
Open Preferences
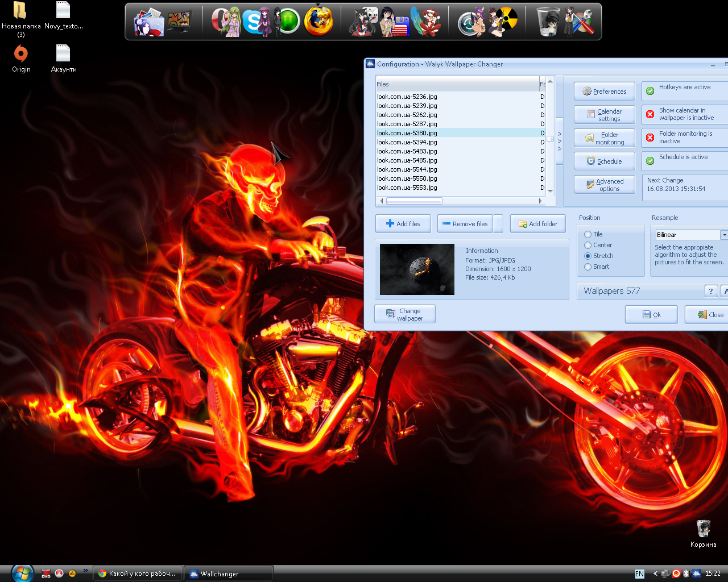pyautogui.click(x=605, y=92)
